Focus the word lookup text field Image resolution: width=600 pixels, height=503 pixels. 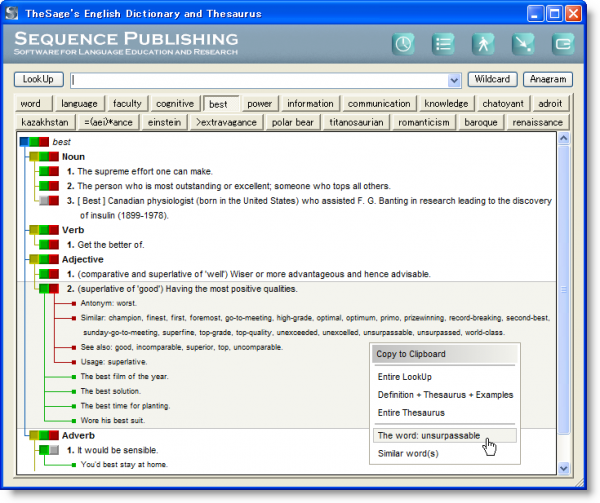pos(259,80)
